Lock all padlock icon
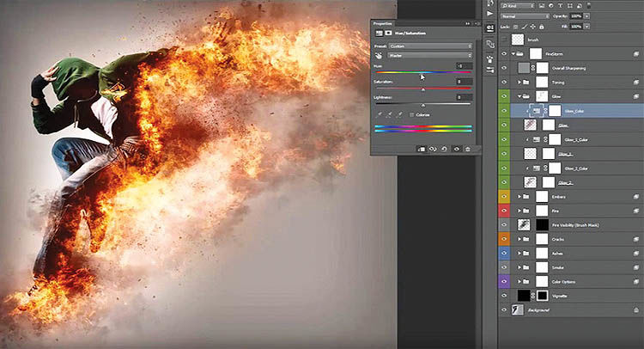The height and width of the screenshot is (349, 644). 542,27
